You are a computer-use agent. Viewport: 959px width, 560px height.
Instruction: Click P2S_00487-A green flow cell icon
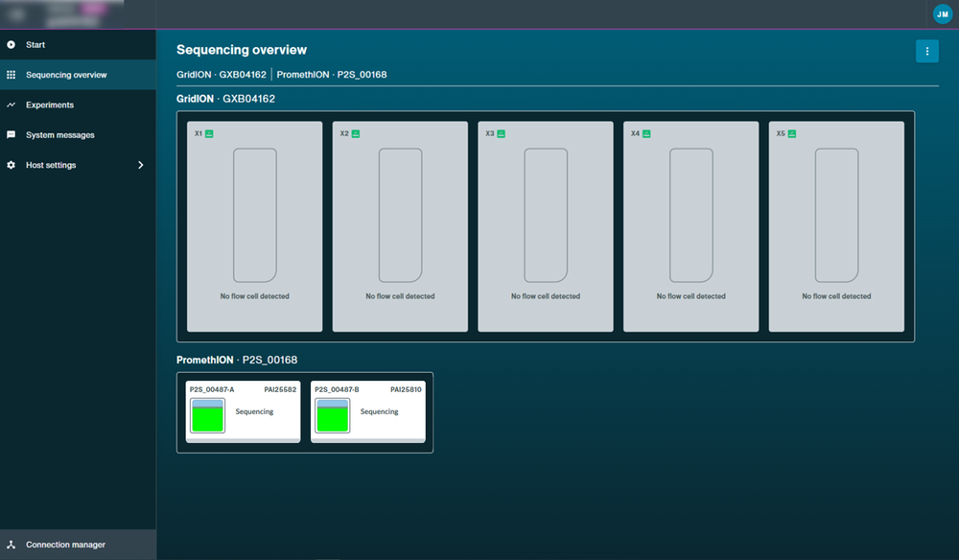tap(207, 416)
